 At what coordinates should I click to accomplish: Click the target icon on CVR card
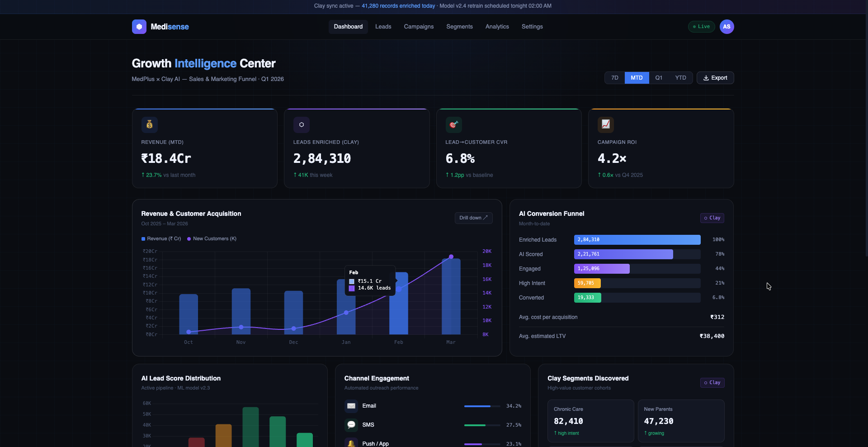453,124
